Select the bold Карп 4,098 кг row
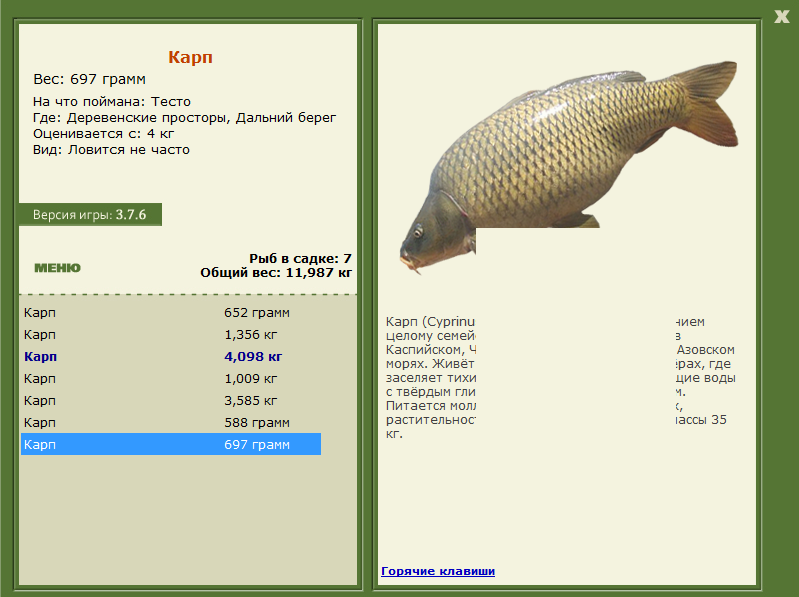 point(171,357)
